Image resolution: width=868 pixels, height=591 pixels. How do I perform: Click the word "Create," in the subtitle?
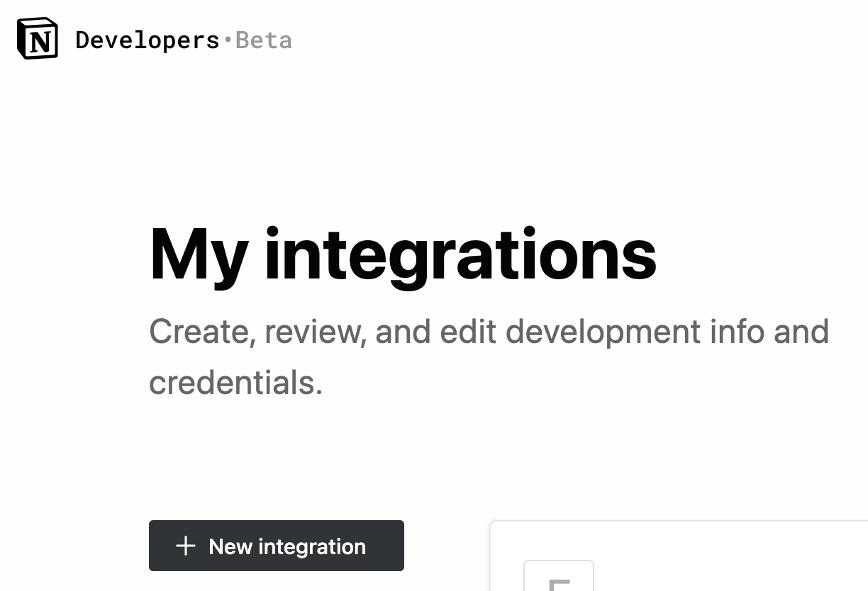[x=202, y=332]
